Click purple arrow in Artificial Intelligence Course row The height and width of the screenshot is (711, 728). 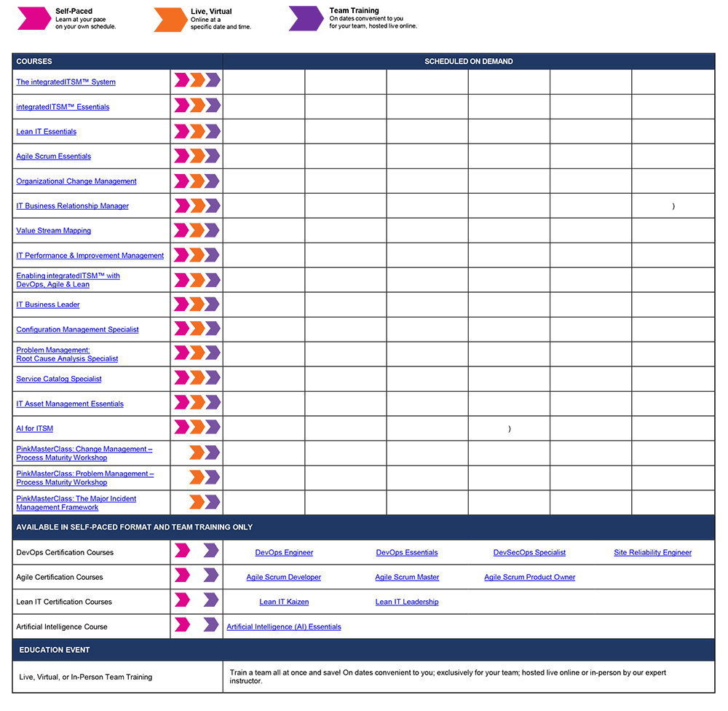[x=211, y=625]
